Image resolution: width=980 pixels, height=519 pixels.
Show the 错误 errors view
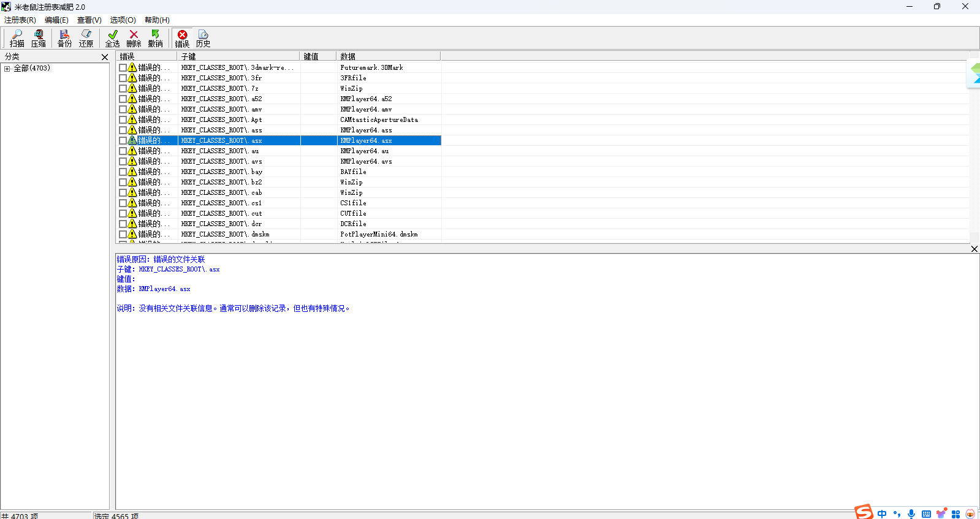[182, 38]
